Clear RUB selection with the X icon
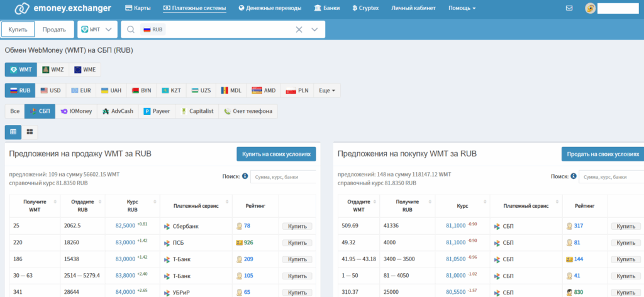 [299, 30]
